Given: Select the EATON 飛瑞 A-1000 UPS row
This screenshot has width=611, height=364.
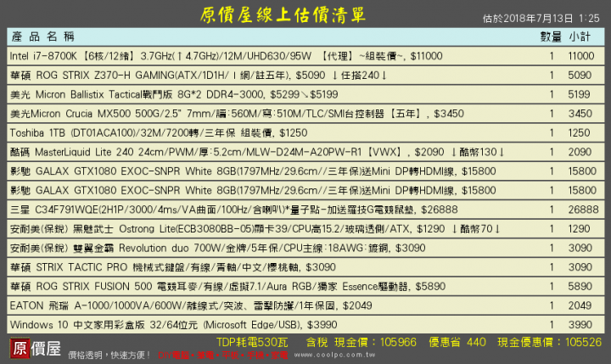Looking at the screenshot, I should pos(305,305).
